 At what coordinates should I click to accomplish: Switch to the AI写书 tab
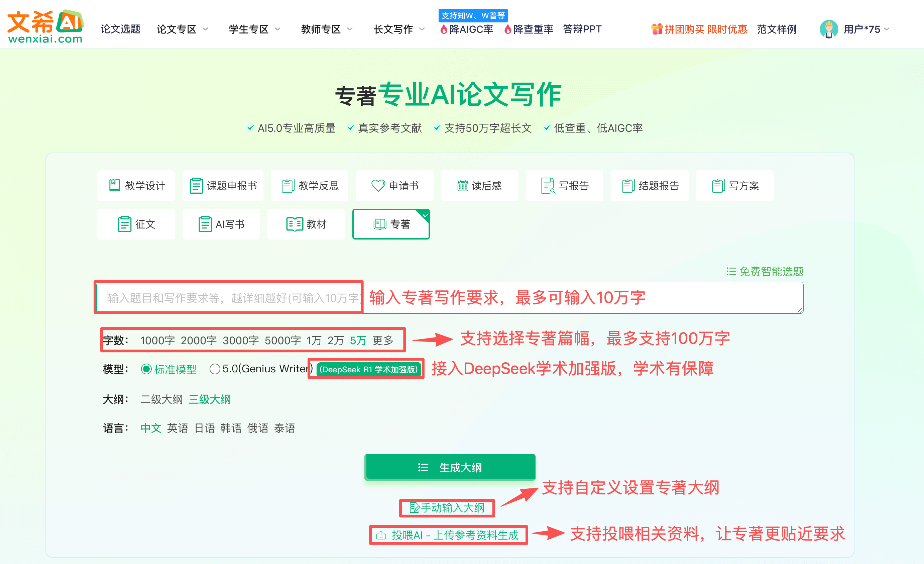221,224
